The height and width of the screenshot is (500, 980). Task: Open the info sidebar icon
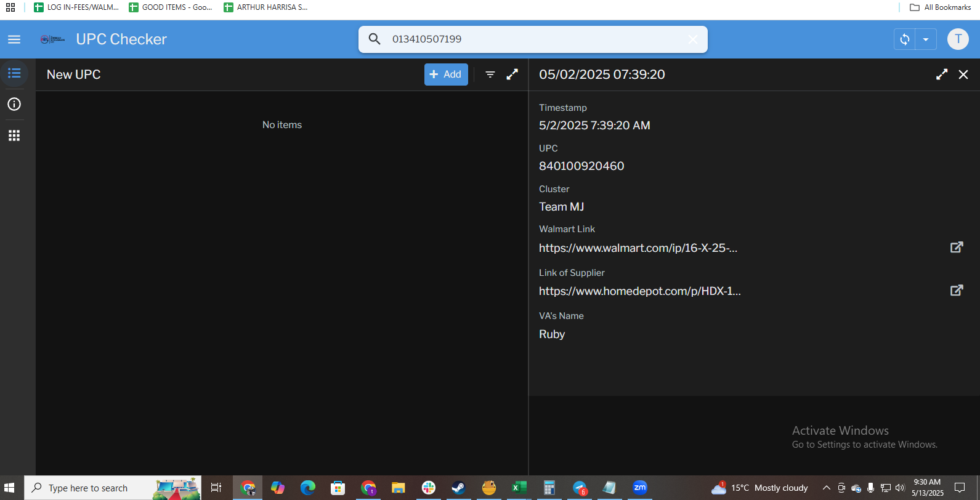click(14, 104)
